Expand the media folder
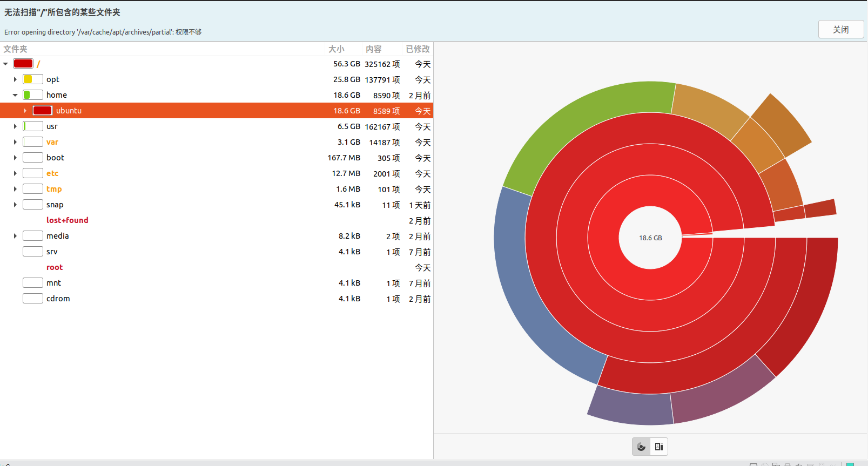The width and height of the screenshot is (868, 466). point(15,236)
